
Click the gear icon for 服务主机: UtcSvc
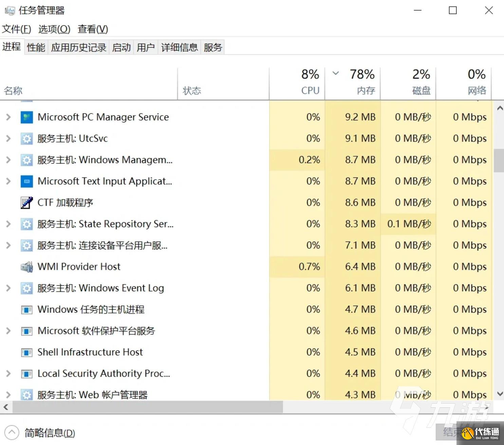click(x=26, y=139)
